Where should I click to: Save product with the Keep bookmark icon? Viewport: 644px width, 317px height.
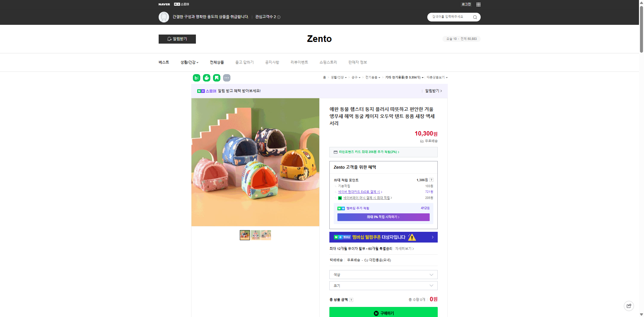tap(217, 77)
